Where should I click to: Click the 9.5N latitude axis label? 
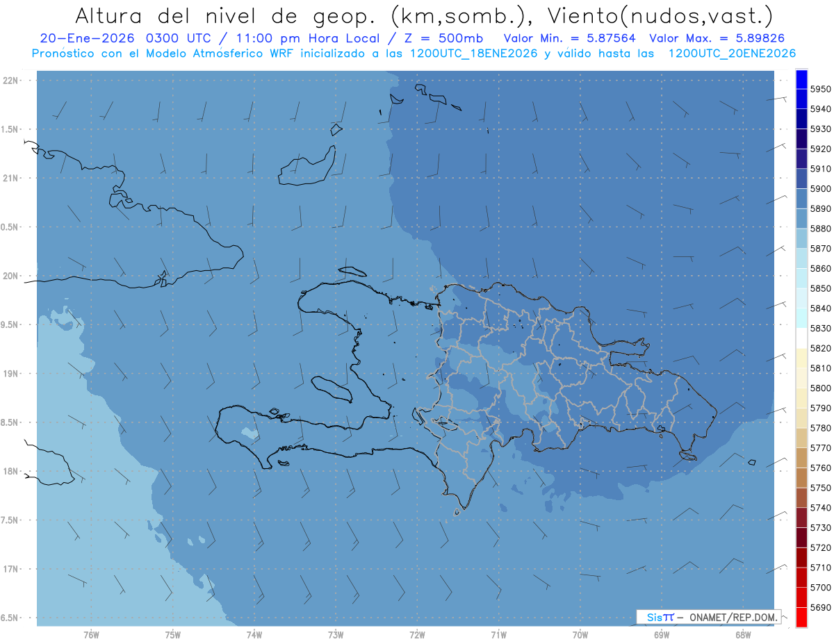[10, 324]
